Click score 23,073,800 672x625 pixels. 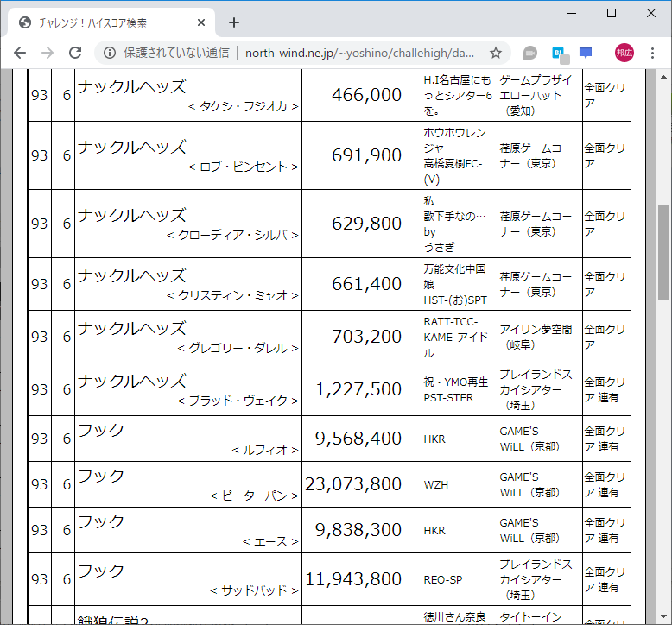click(x=353, y=484)
